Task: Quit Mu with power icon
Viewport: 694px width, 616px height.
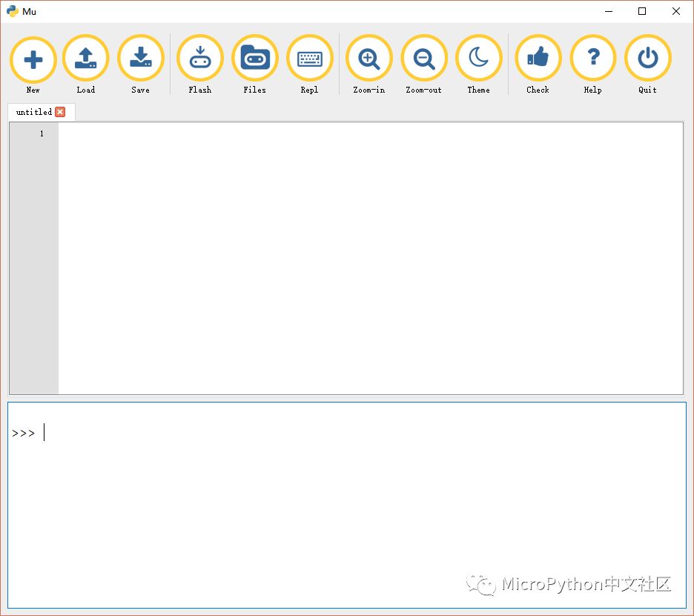Action: 648,59
